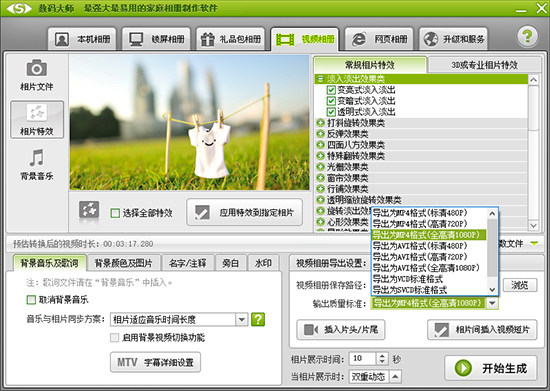The height and width of the screenshot is (391, 550).
Task: Uncheck 透明式淡入淡出 effect
Action: (331, 112)
